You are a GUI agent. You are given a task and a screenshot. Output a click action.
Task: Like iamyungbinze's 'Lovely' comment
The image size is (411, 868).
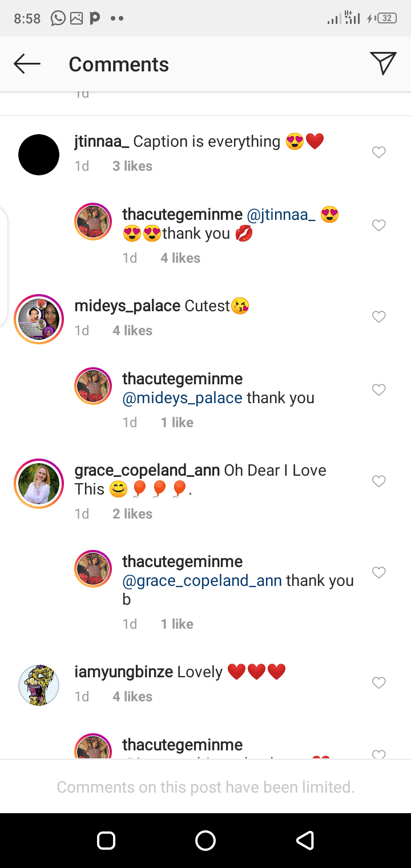(379, 683)
